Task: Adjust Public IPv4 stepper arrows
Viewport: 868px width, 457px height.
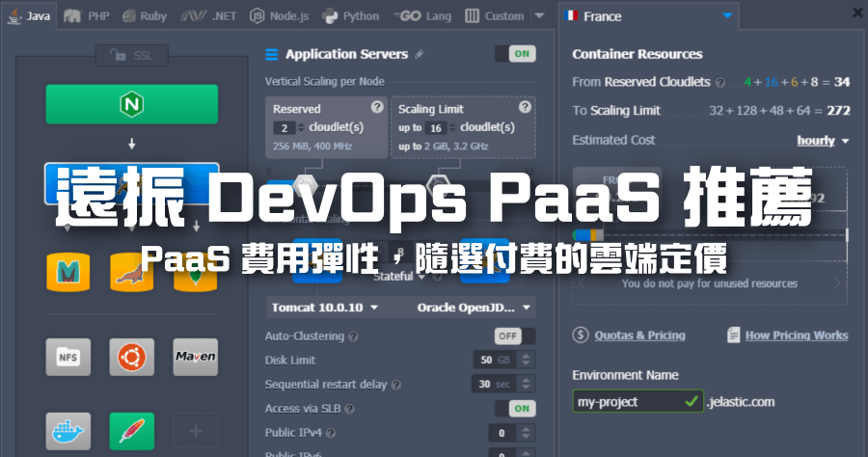Action: (526, 433)
